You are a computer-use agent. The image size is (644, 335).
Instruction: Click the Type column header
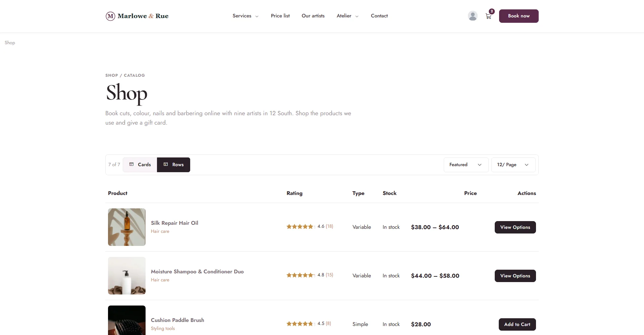[358, 193]
